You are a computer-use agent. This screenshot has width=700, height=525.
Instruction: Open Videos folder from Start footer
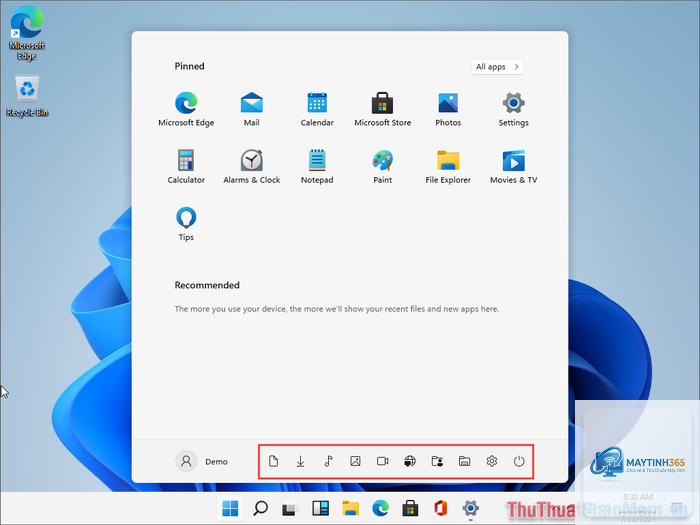point(383,461)
